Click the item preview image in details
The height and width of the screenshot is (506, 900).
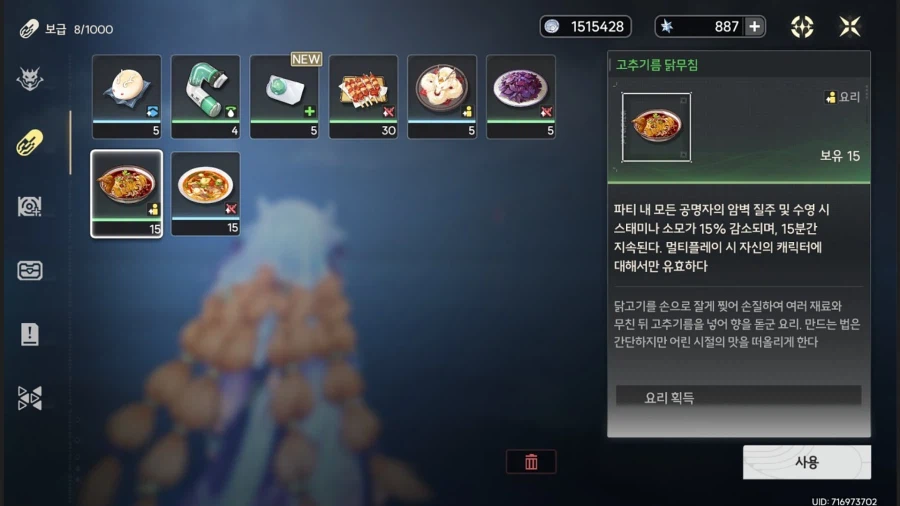656,127
